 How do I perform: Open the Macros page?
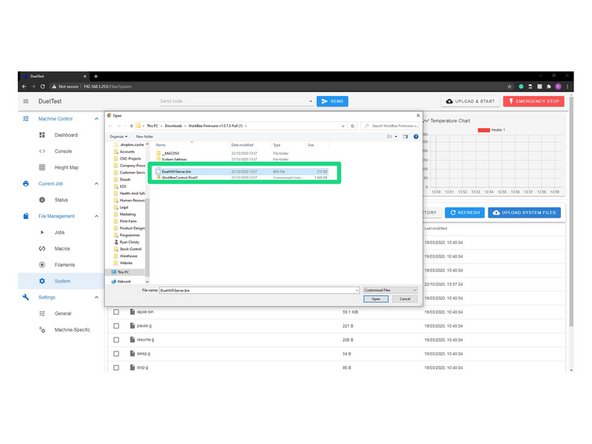click(62, 248)
